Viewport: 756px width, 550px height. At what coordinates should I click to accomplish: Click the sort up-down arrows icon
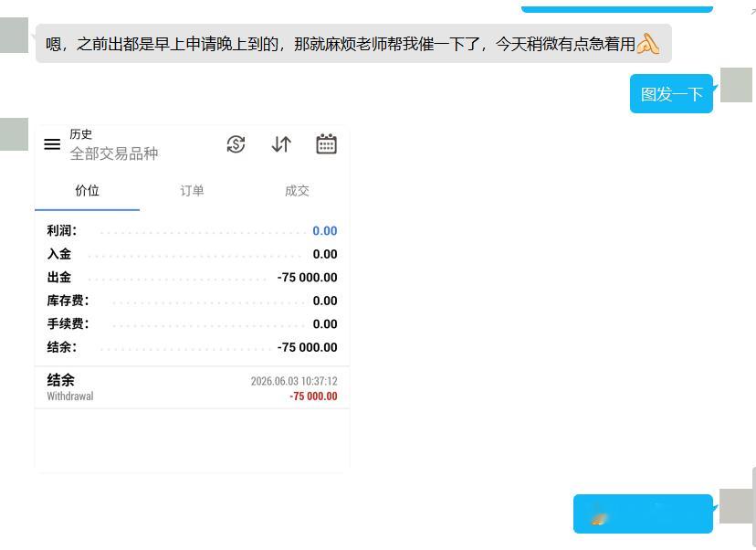pyautogui.click(x=281, y=144)
